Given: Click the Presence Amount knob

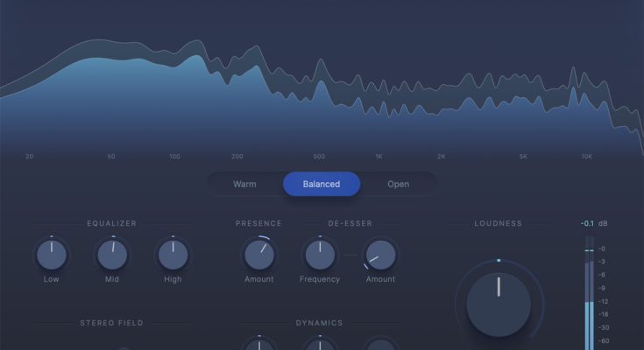Looking at the screenshot, I should [258, 255].
